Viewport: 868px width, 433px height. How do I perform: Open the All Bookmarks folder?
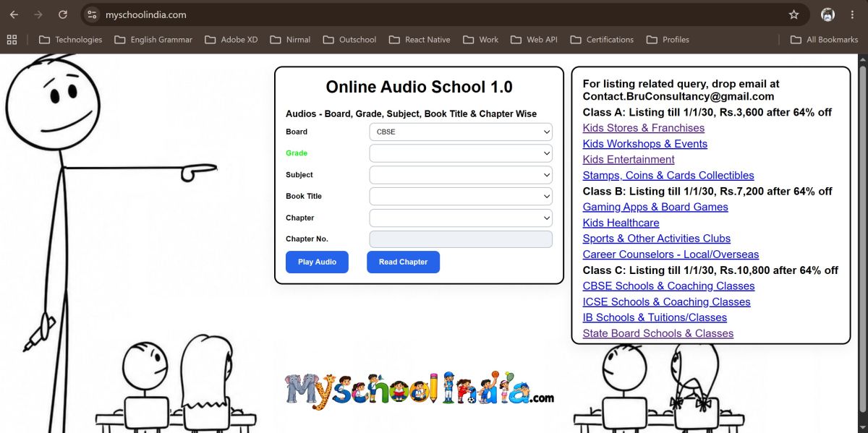824,40
